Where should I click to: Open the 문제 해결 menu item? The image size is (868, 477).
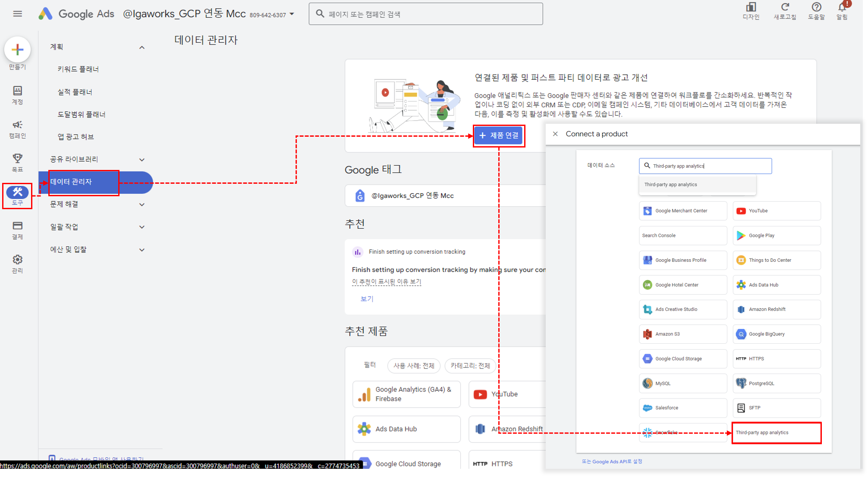pyautogui.click(x=64, y=204)
